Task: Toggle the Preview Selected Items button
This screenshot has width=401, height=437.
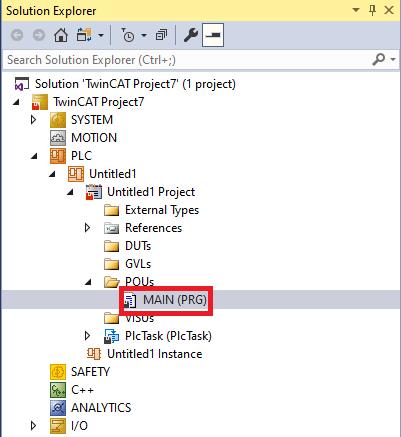Action: [213, 35]
